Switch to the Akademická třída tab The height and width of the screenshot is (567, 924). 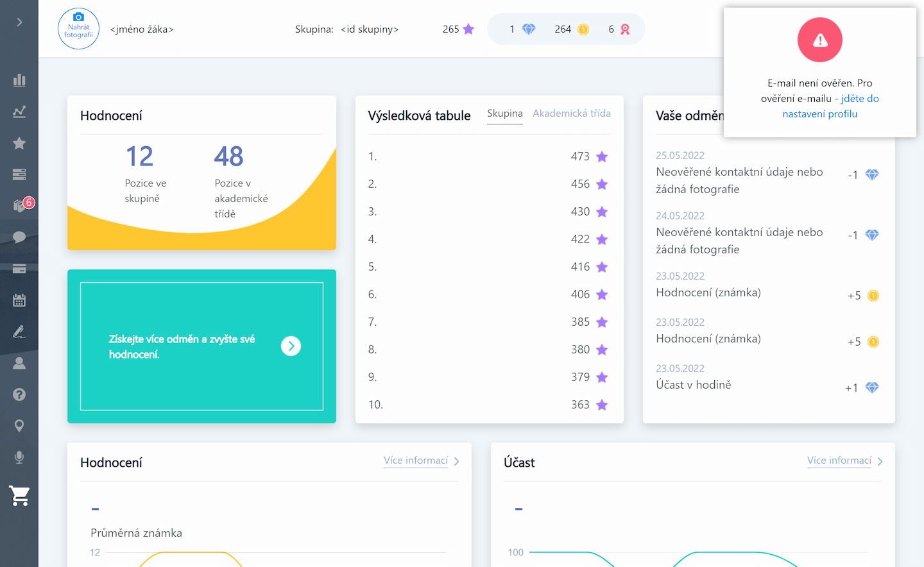point(572,114)
